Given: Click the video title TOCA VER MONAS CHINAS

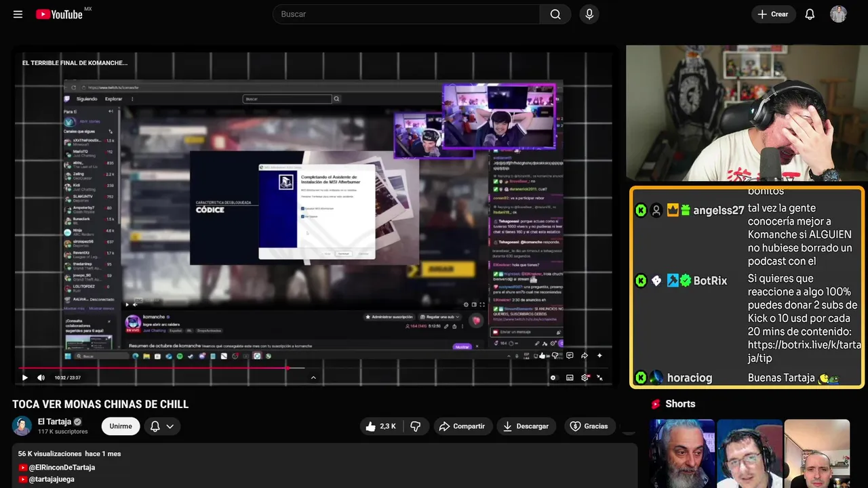Looking at the screenshot, I should tap(100, 405).
